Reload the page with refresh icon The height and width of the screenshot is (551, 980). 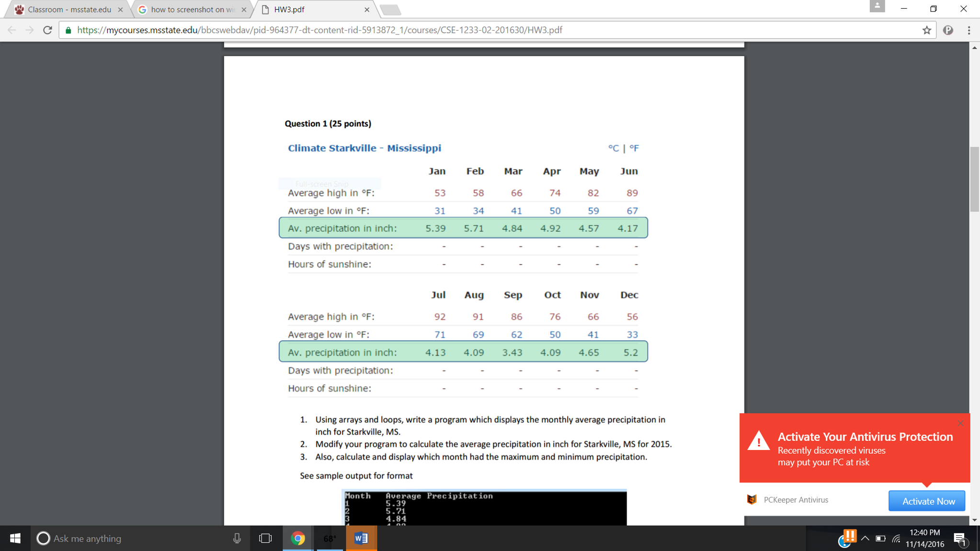coord(47,30)
